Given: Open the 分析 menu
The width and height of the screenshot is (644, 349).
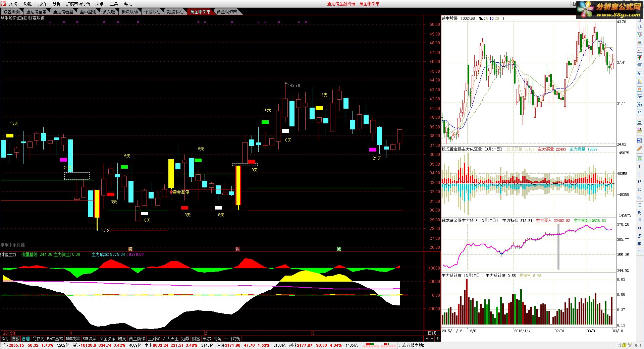Looking at the screenshot, I should tap(57, 4).
